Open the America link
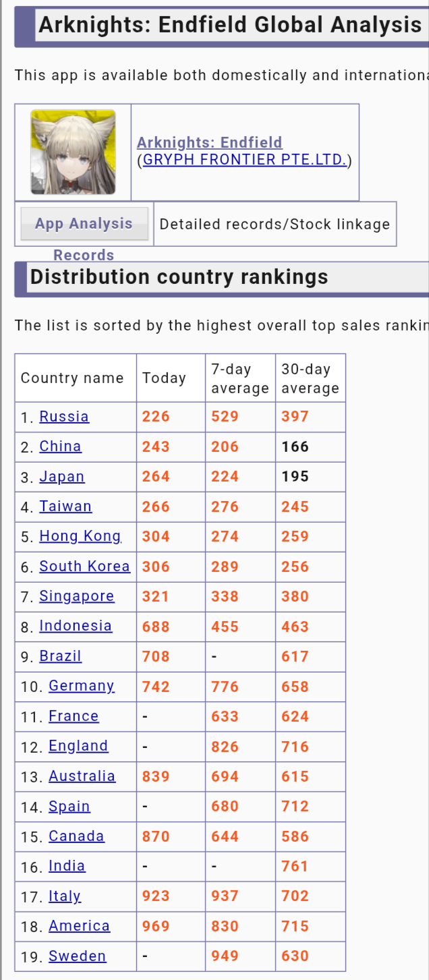 (x=79, y=925)
